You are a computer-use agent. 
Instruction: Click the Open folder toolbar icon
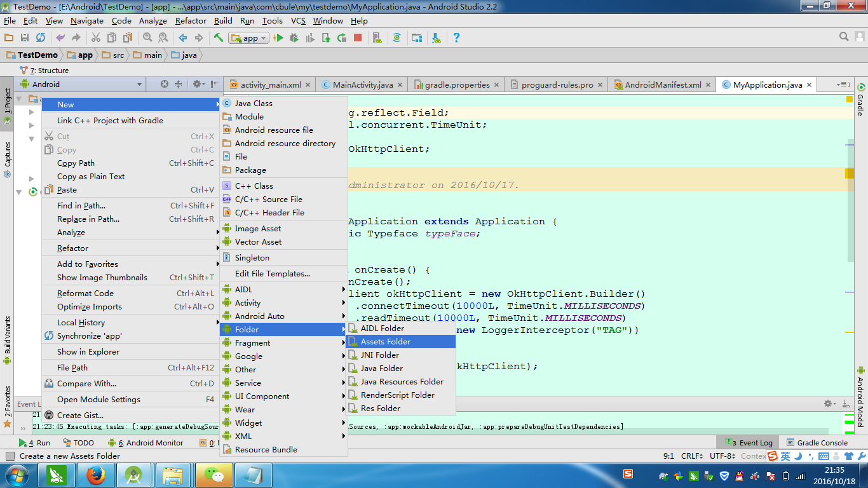coord(9,38)
